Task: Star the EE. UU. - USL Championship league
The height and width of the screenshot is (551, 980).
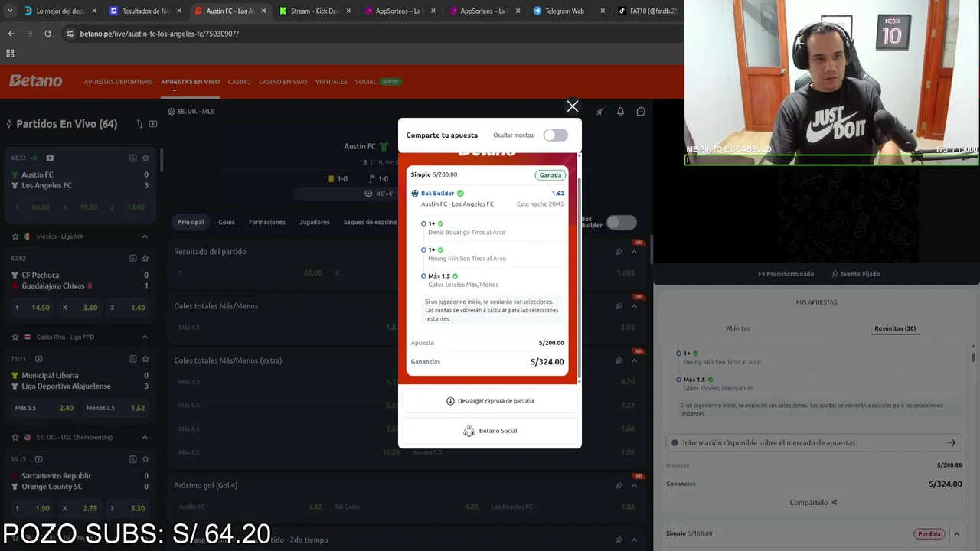Action: tap(15, 437)
